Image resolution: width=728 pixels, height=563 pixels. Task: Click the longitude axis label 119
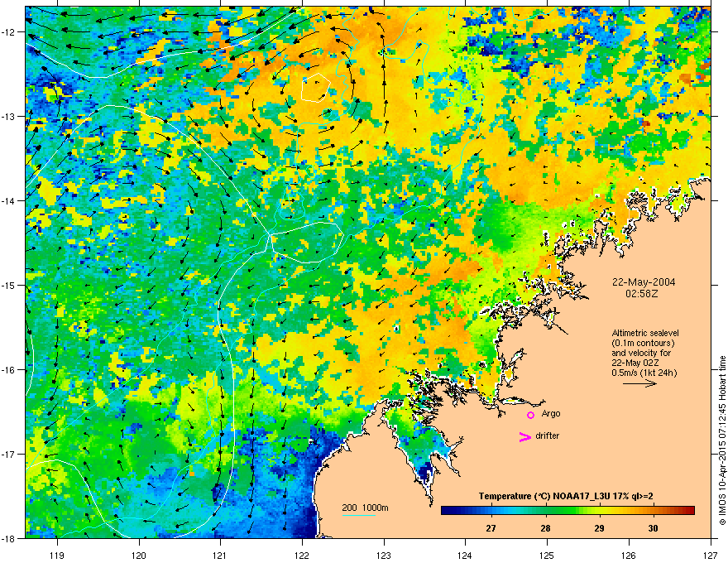pyautogui.click(x=57, y=555)
